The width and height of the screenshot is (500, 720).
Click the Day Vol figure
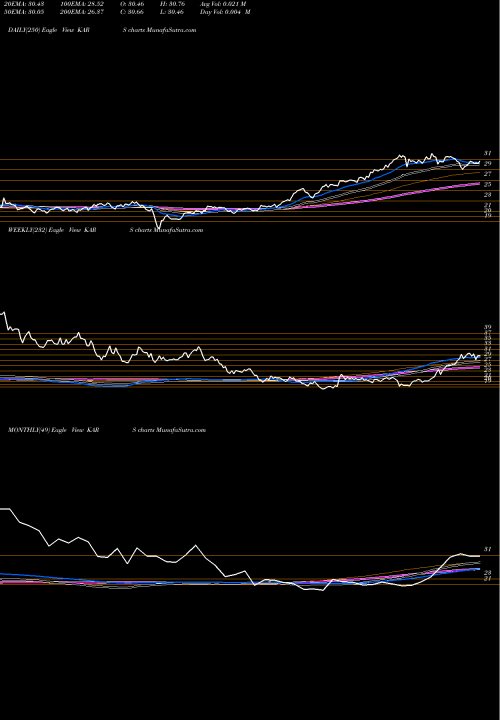tap(225, 12)
